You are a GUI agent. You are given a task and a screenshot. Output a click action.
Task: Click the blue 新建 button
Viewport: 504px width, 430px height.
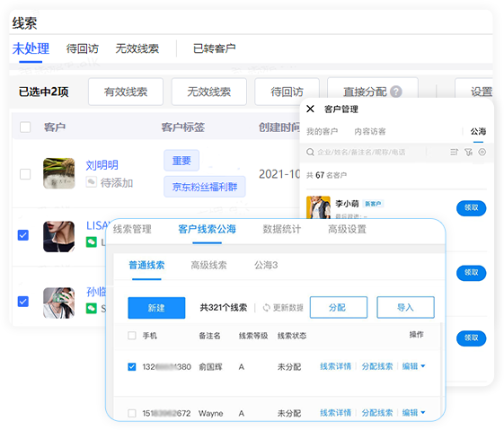[x=156, y=308]
